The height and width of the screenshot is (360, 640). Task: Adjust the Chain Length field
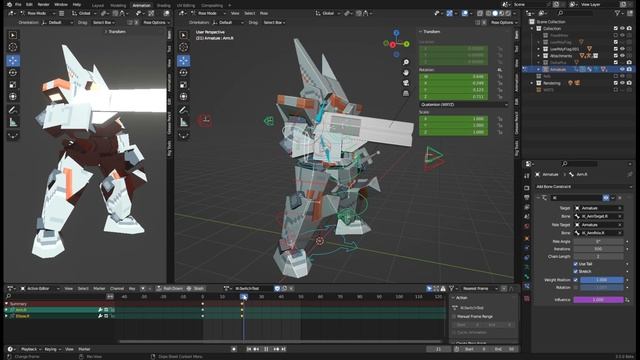(x=598, y=256)
